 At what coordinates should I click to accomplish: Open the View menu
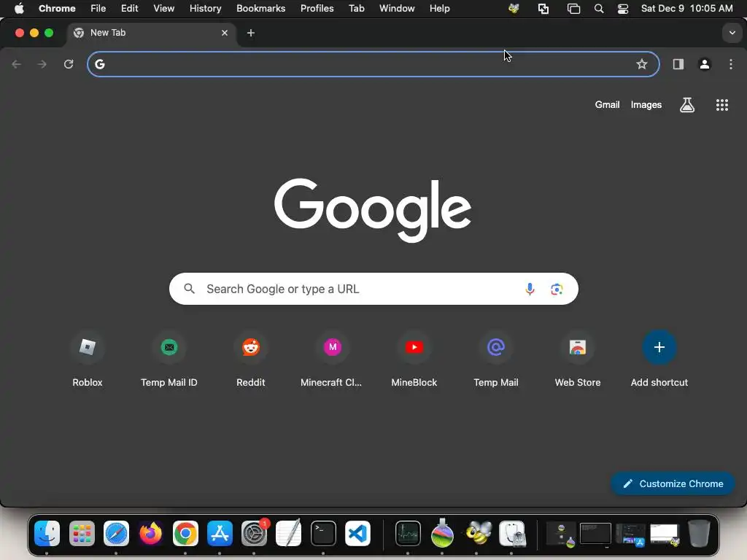(163, 9)
